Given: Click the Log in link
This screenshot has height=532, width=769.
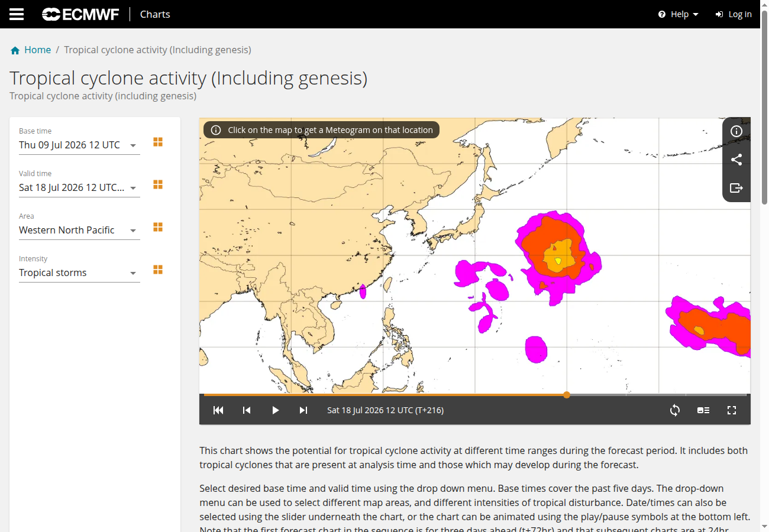Looking at the screenshot, I should coord(734,14).
